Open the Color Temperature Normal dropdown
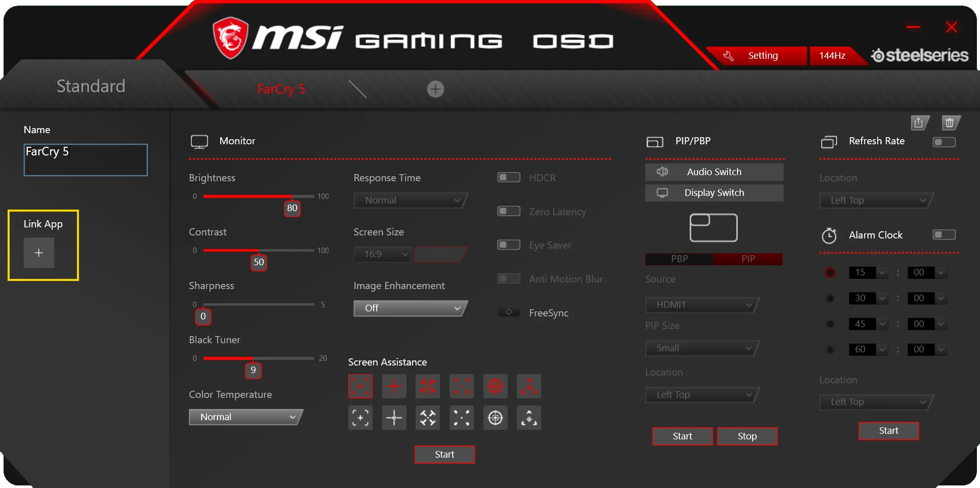 coord(246,417)
